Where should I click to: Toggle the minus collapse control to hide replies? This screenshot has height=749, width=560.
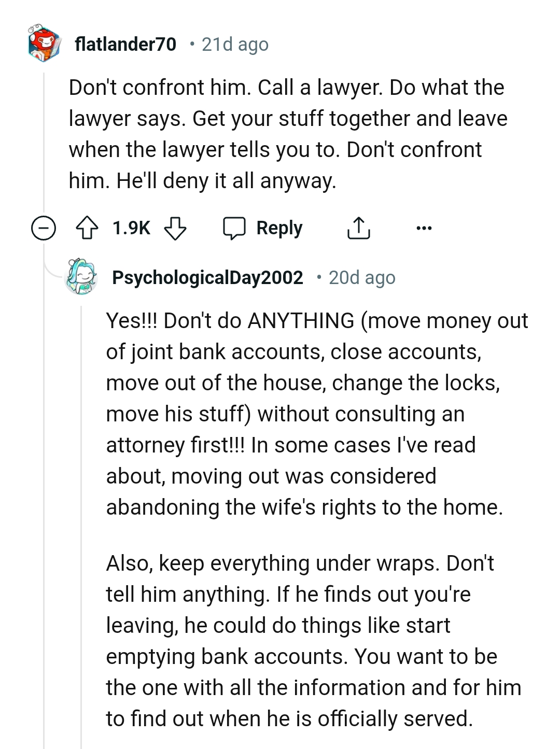[x=44, y=228]
